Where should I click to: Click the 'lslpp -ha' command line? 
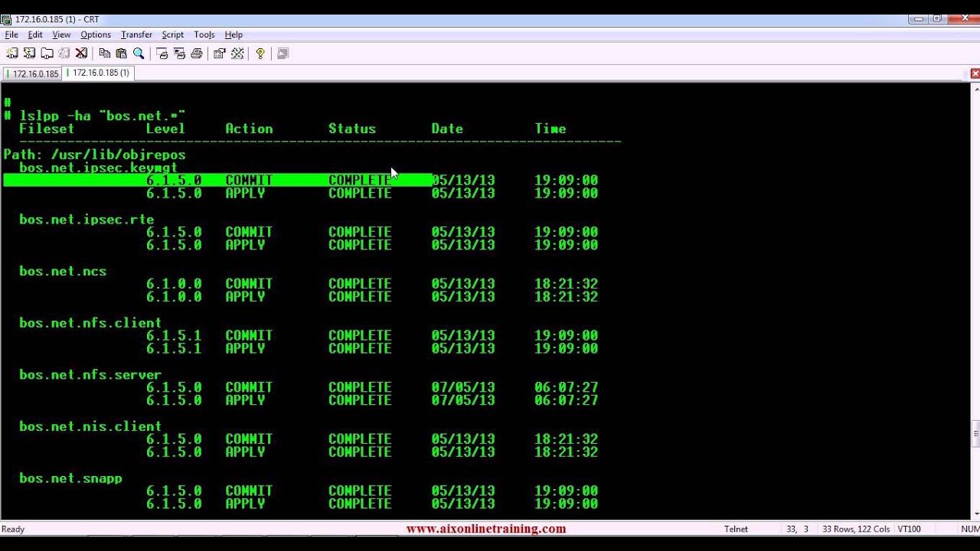pos(94,116)
